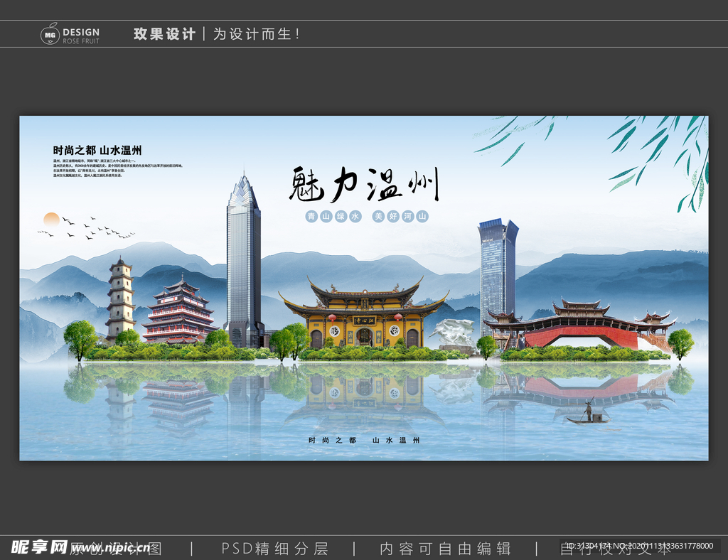Viewport: 728px width, 560px height.
Task: Expand the 时尚之都 山水温州 heading text
Action: tap(96, 150)
